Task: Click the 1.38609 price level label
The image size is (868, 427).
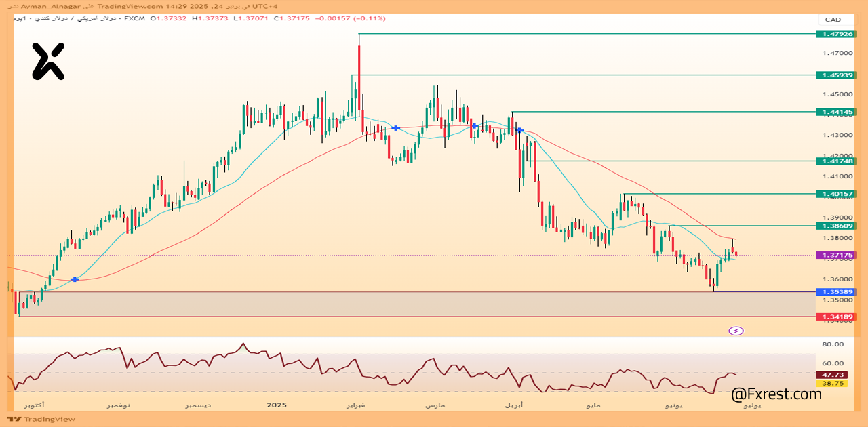Action: click(x=837, y=226)
